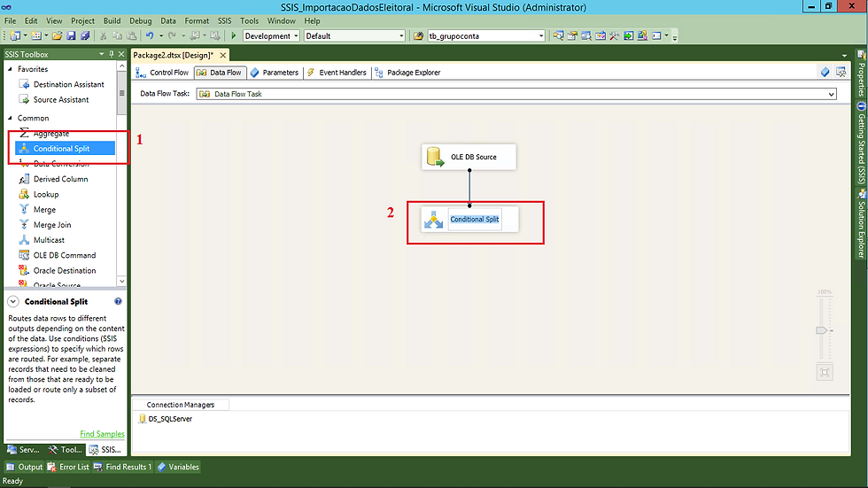Open Properties Window from the toolbar icon
868x488 pixels.
572,36
